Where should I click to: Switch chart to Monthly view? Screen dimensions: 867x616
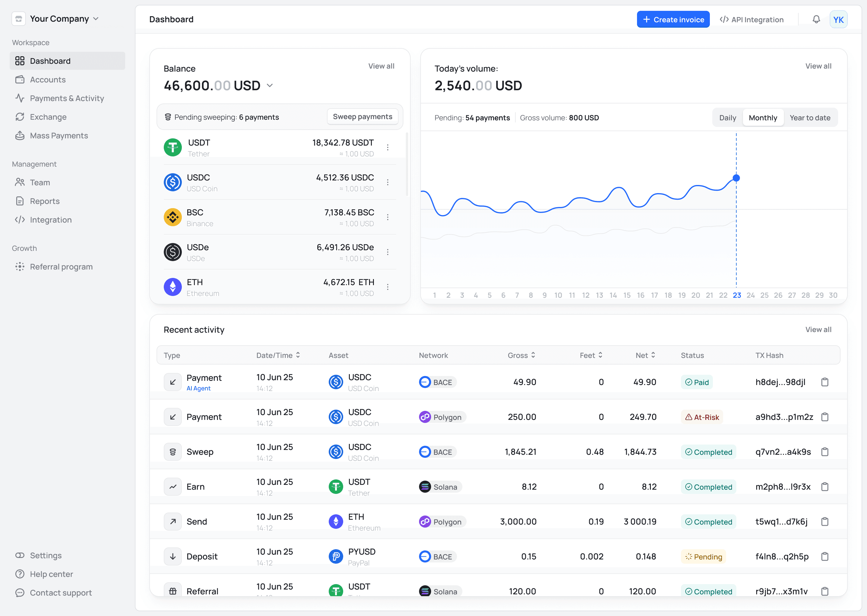763,118
